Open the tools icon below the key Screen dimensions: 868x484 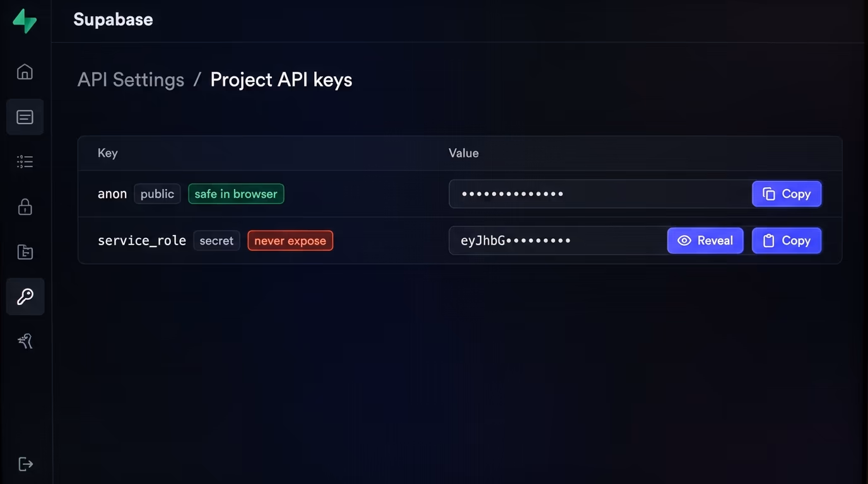click(25, 342)
